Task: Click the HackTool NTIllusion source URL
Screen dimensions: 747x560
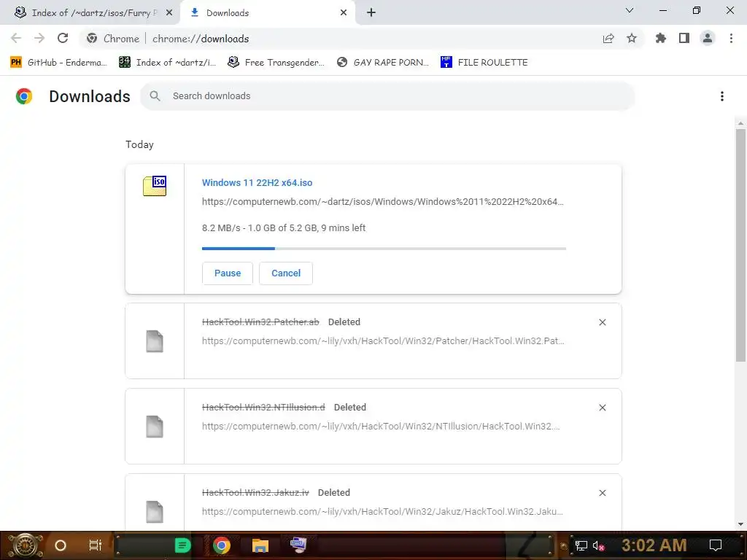Action: tap(381, 426)
